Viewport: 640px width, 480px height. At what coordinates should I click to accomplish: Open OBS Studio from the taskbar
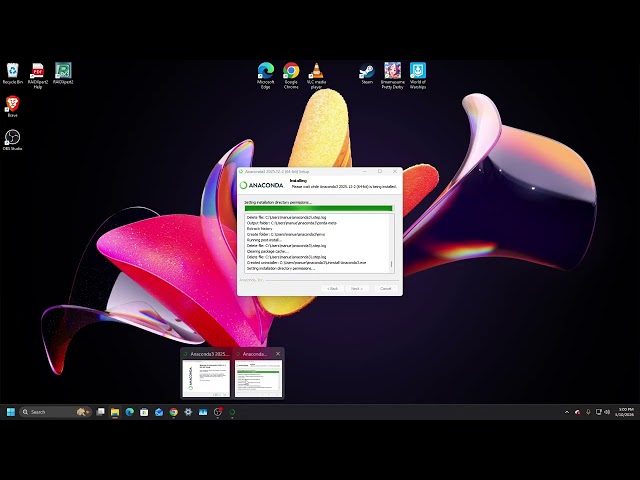pos(218,412)
